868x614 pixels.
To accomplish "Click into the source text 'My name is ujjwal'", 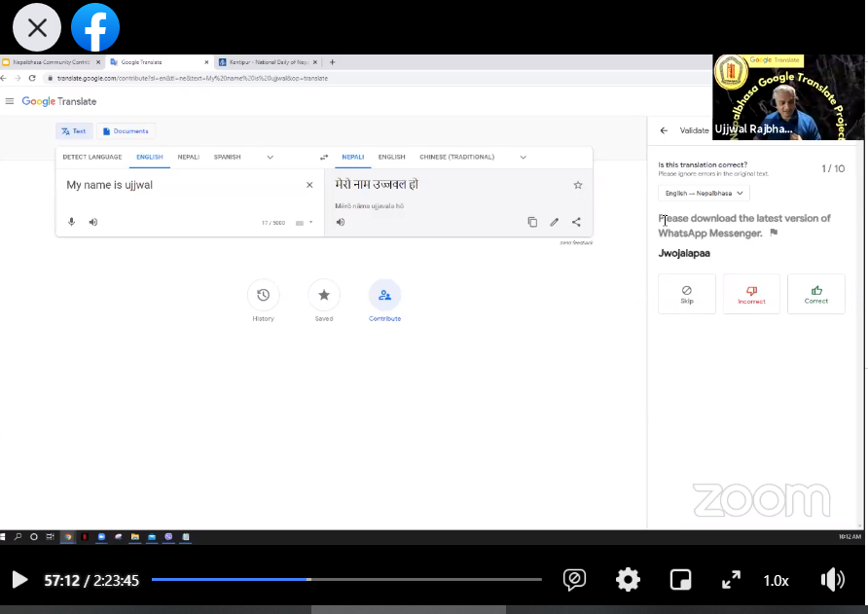I will point(110,185).
